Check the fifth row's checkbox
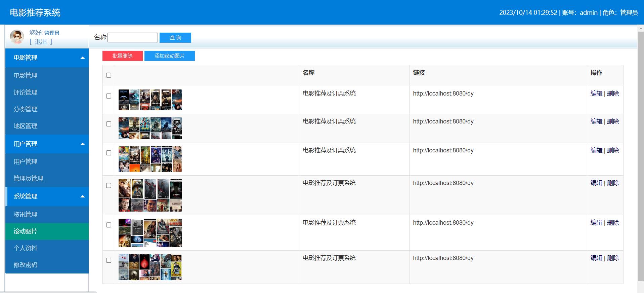The image size is (644, 293). point(109,225)
